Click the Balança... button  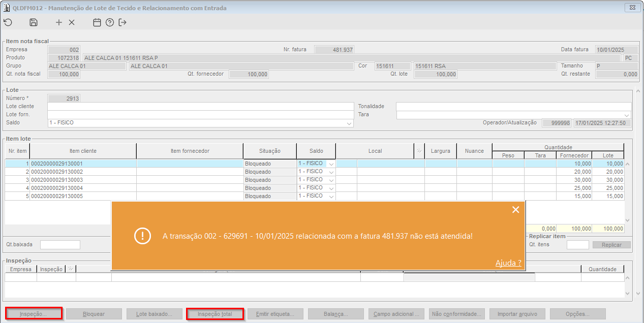pyautogui.click(x=336, y=314)
